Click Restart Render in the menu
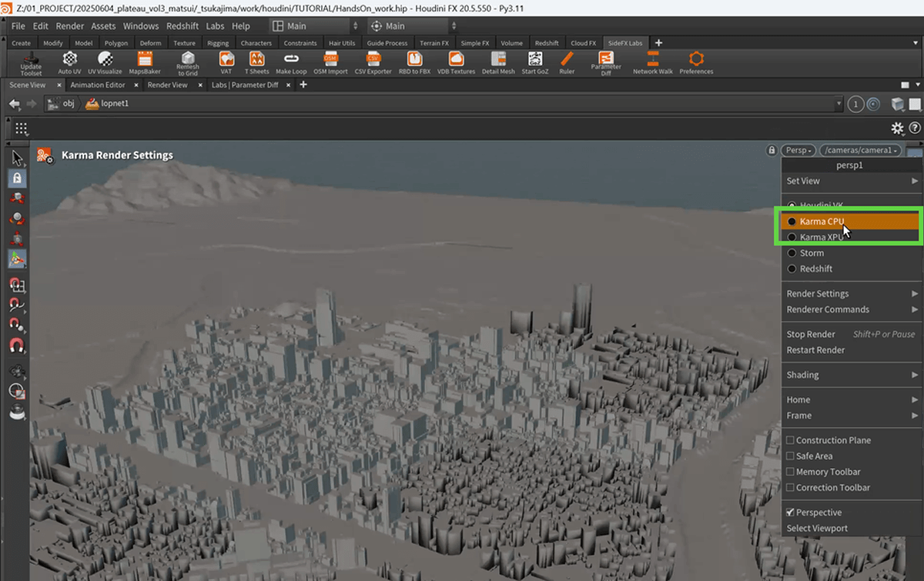 point(815,350)
